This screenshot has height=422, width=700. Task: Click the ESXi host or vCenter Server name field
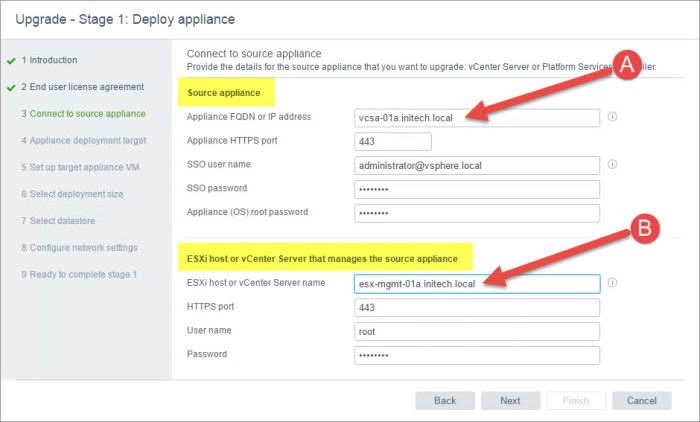coord(477,284)
